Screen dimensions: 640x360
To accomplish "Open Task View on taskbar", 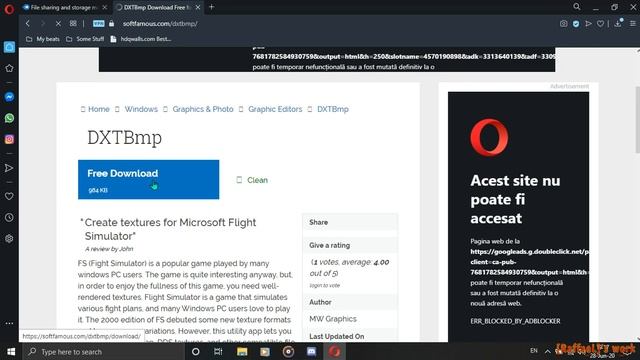I will click(218, 351).
